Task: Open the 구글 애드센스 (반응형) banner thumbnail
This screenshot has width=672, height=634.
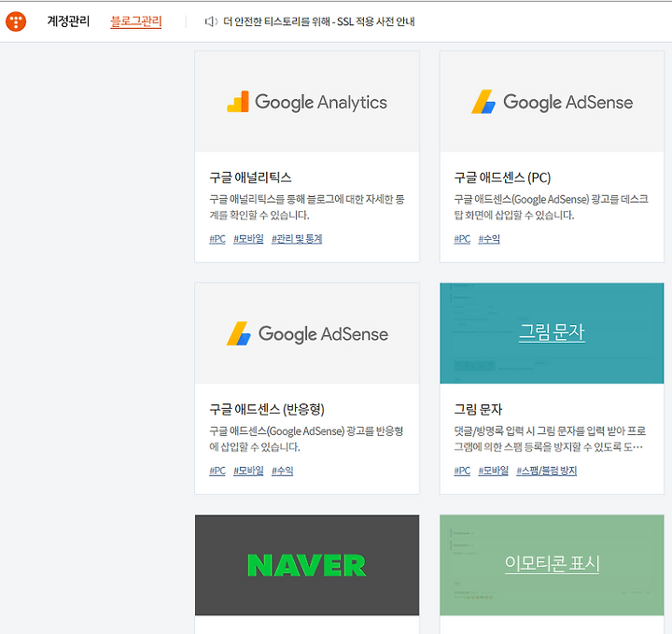Action: pyautogui.click(x=307, y=333)
